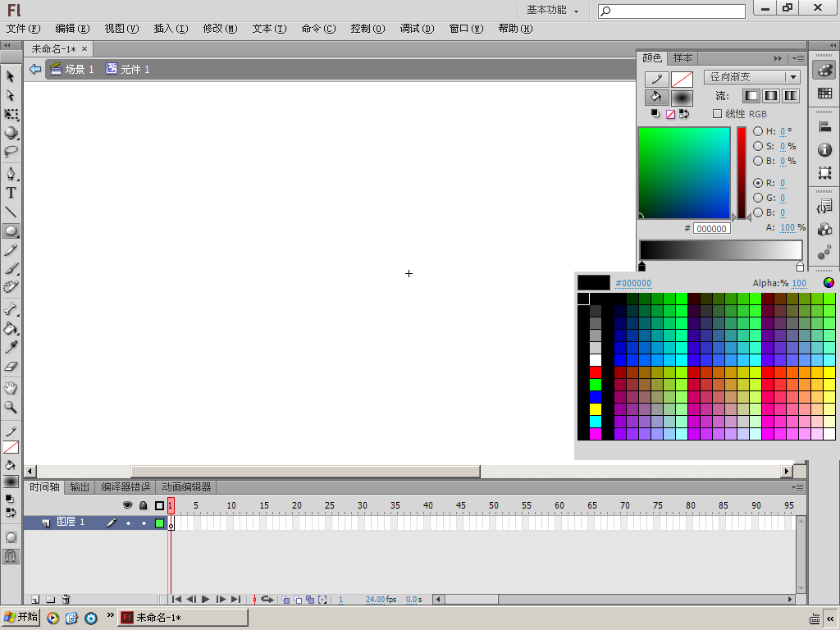Choose the Paint Bucket tool in the toolbox
This screenshot has width=840, height=630.
11,329
